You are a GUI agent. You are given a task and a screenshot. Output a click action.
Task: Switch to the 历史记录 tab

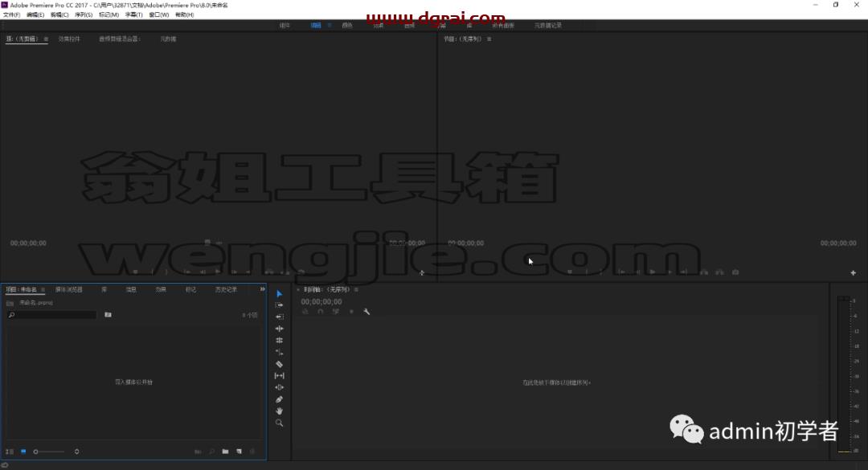(x=226, y=289)
